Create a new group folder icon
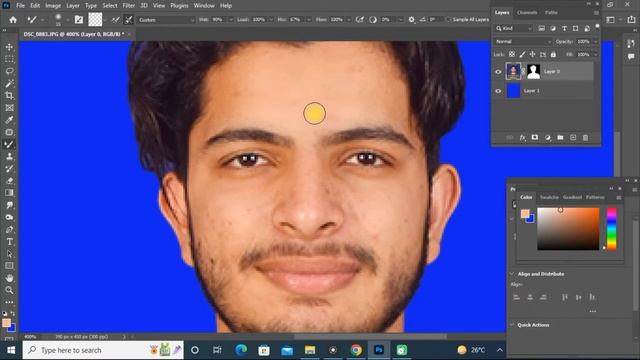This screenshot has height=360, width=640. (x=560, y=138)
